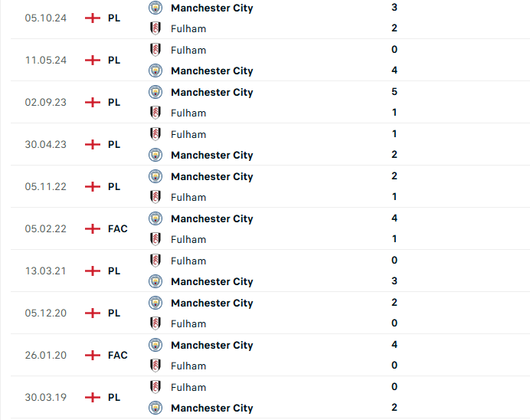Click England flag icon beside 02.09.23

tap(93, 102)
